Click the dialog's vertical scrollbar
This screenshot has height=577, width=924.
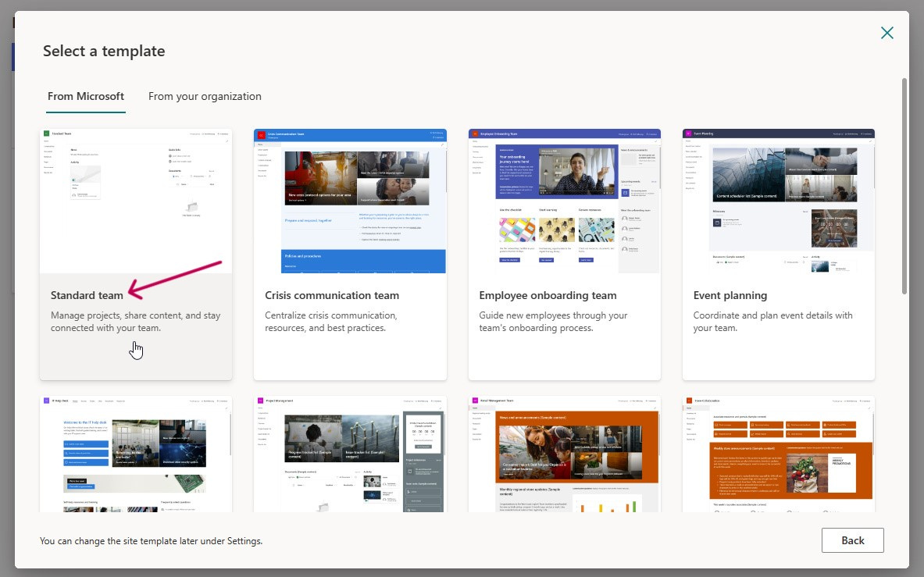[x=904, y=186]
